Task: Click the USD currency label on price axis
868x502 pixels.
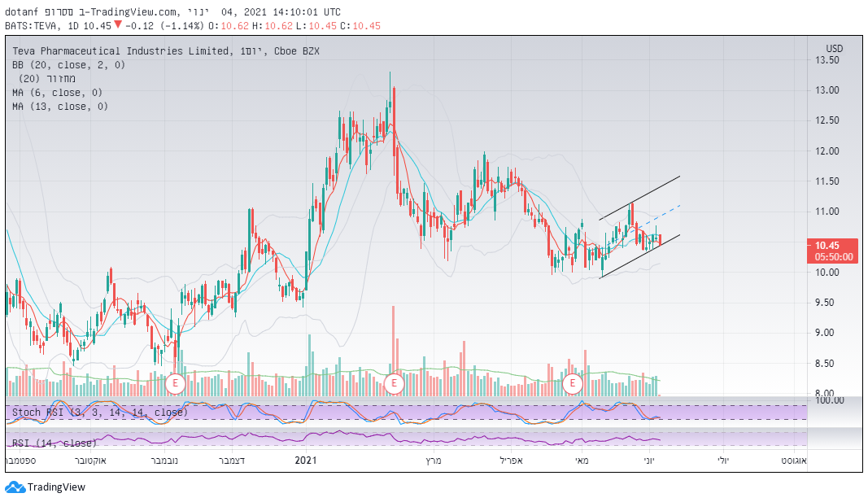Action: pos(834,48)
